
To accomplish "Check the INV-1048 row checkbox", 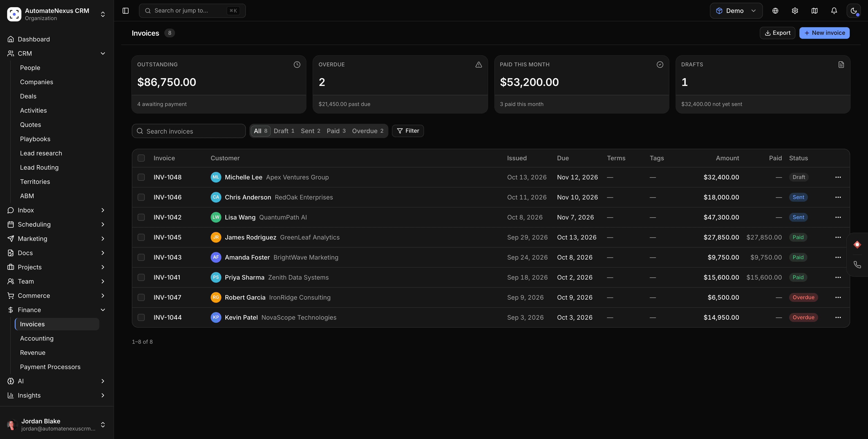I will [141, 177].
